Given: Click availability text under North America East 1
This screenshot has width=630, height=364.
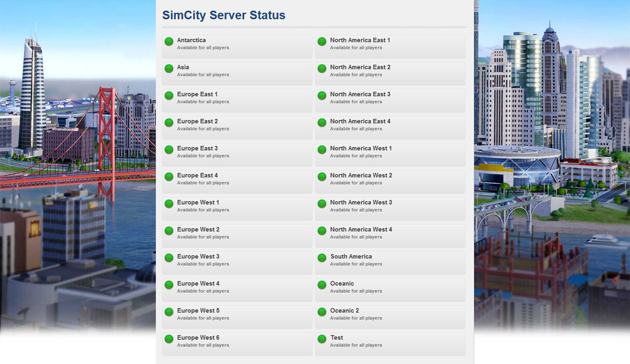Looking at the screenshot, I should tap(356, 48).
